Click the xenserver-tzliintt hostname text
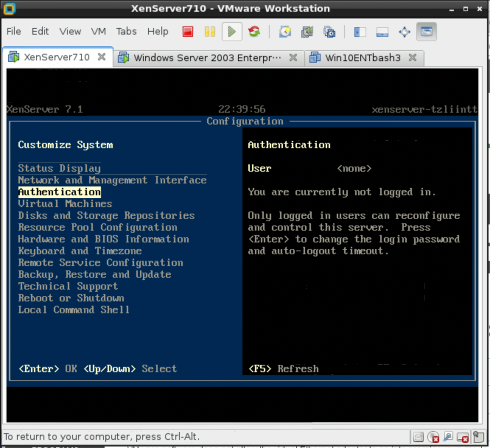The width and height of the screenshot is (490, 448). (x=425, y=110)
